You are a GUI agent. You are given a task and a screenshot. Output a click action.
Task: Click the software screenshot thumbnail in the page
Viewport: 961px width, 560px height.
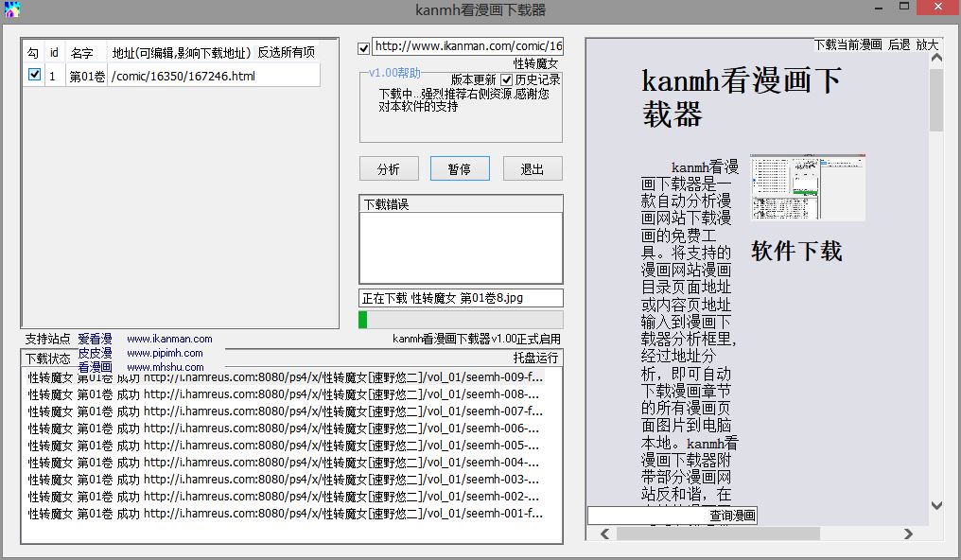pos(808,186)
